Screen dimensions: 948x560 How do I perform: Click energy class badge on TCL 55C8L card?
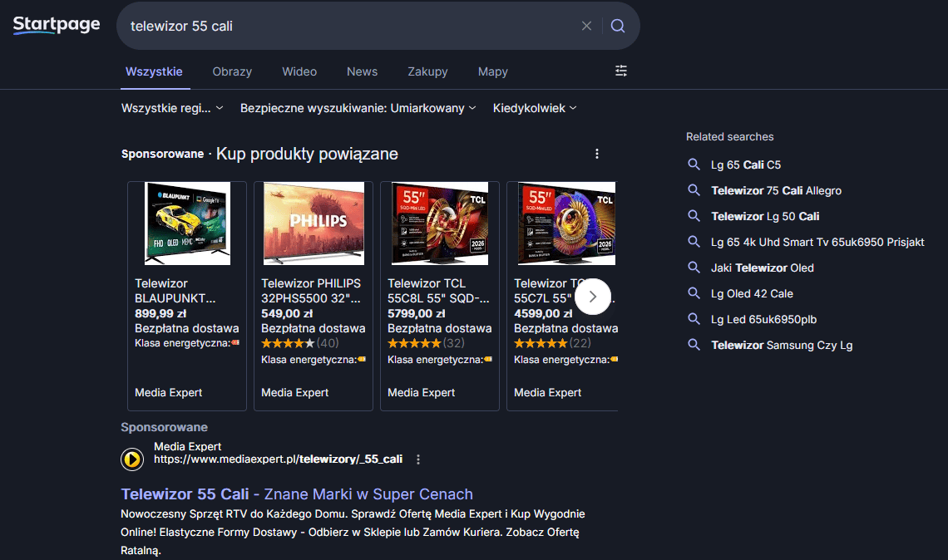pyautogui.click(x=488, y=360)
